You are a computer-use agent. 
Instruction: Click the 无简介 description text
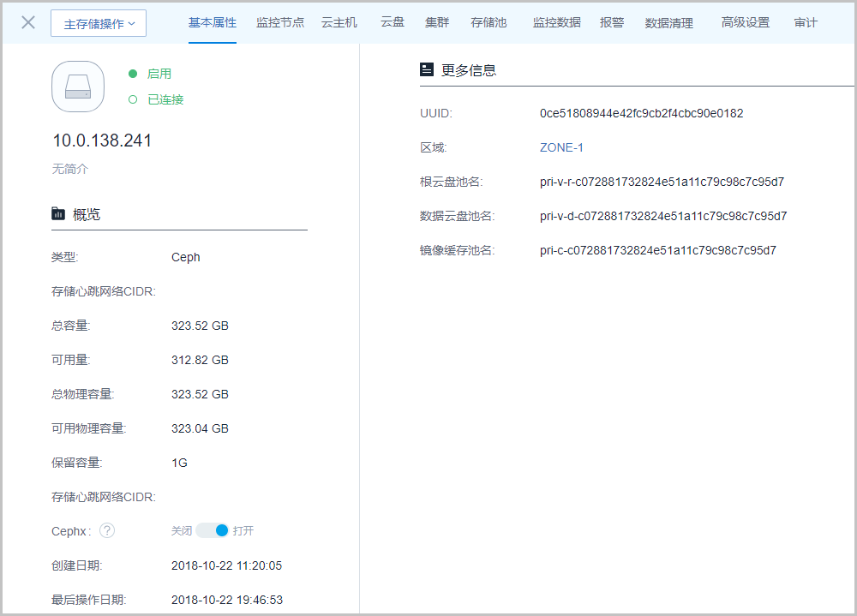(70, 169)
